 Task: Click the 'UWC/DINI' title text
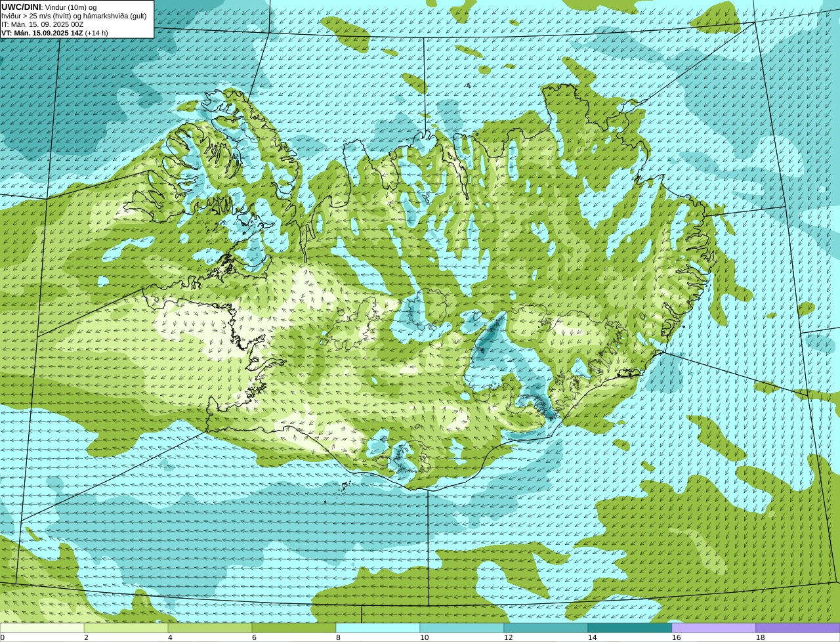21,7
